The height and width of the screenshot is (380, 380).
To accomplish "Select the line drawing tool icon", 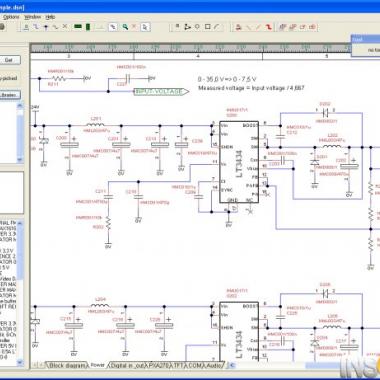I will point(217,27).
